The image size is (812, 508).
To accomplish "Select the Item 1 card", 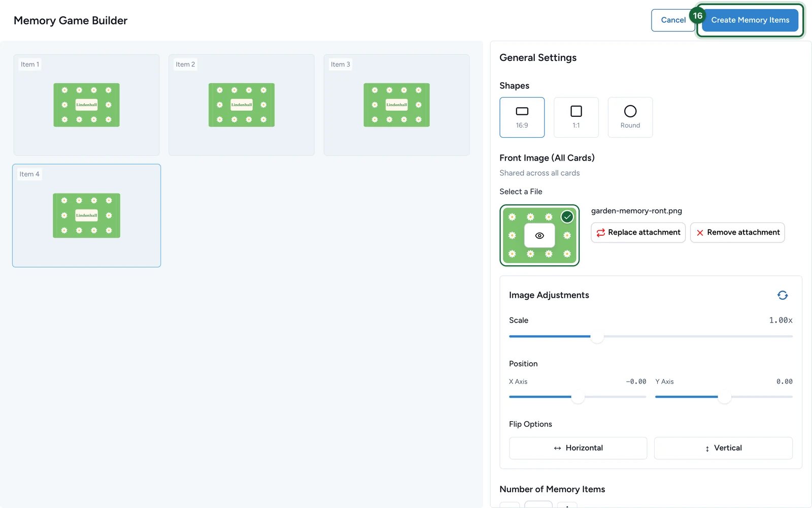I will pos(86,105).
